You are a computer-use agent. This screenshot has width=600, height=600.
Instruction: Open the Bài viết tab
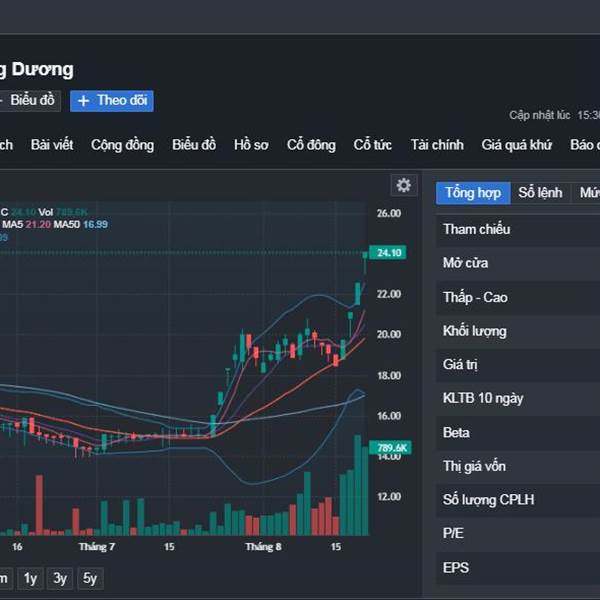pyautogui.click(x=52, y=145)
